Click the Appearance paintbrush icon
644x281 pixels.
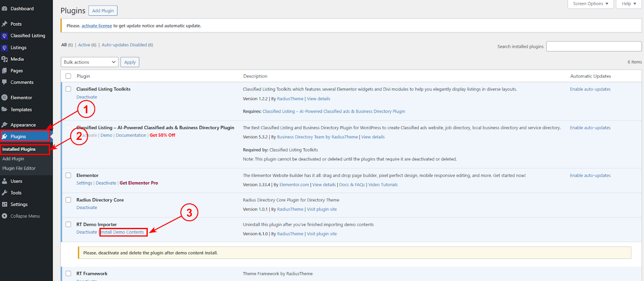pos(4,125)
